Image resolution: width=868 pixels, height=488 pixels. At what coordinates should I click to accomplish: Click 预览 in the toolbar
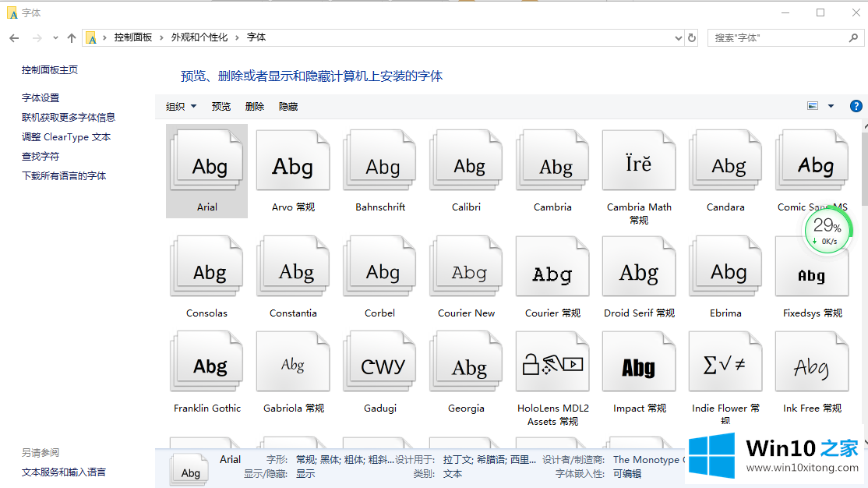(221, 107)
